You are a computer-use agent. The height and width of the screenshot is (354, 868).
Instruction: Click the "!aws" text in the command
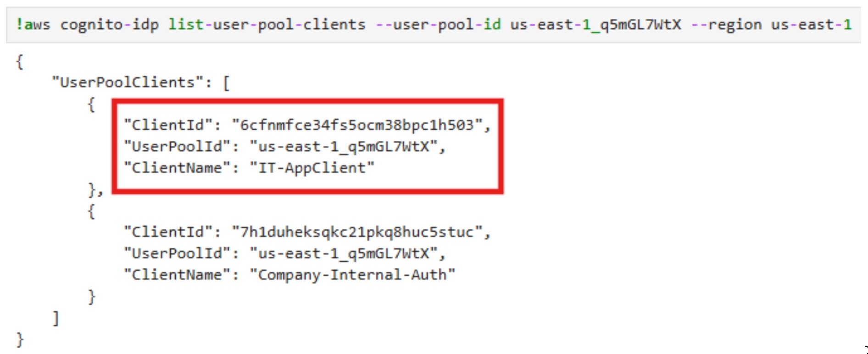point(33,24)
